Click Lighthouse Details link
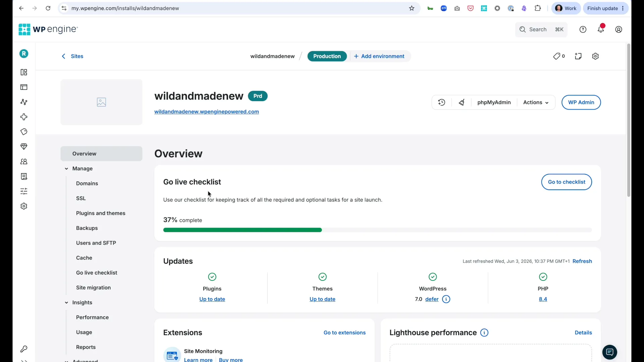 point(583,333)
